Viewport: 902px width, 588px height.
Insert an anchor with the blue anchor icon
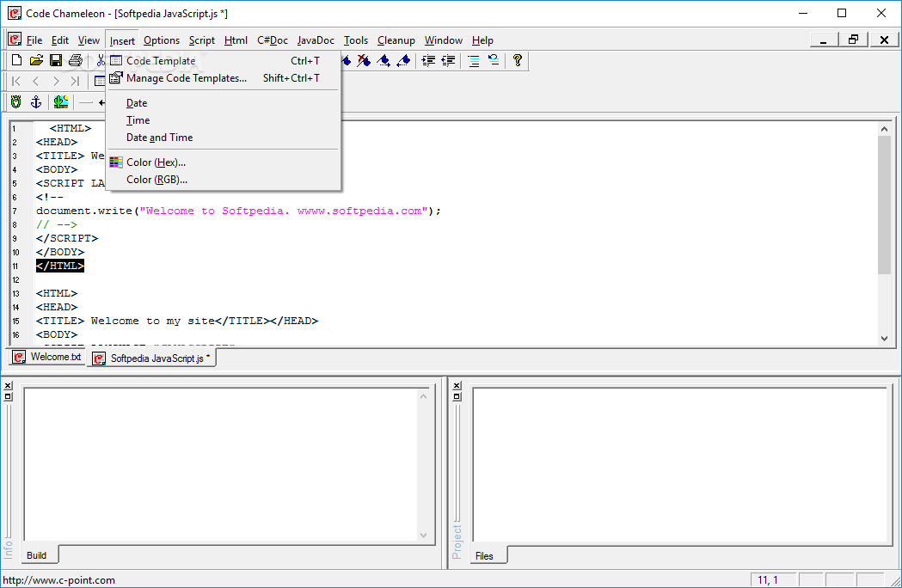35,101
